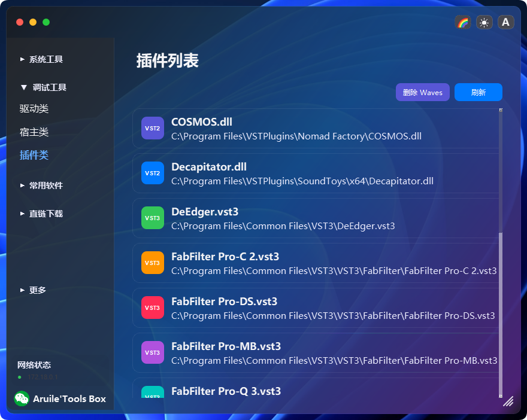This screenshot has width=527, height=420.
Task: Minimize the window with the yellow button
Action: click(33, 22)
